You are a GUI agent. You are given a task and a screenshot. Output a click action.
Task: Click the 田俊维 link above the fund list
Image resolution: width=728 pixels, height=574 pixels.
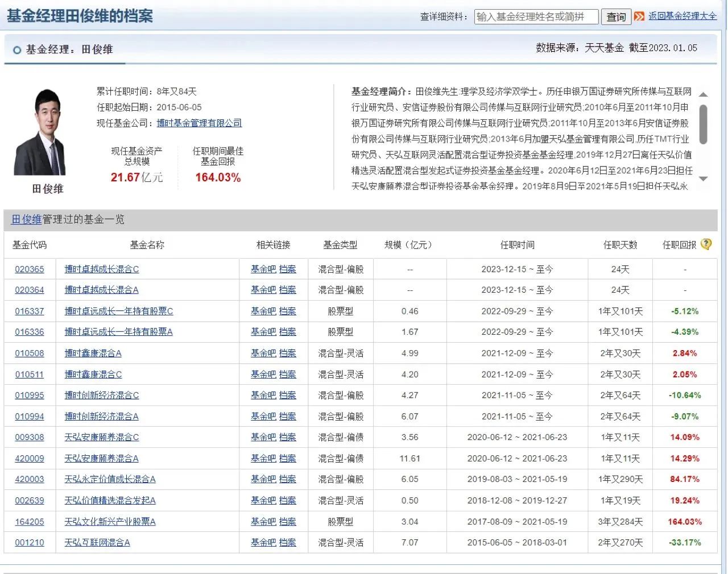[x=26, y=219]
